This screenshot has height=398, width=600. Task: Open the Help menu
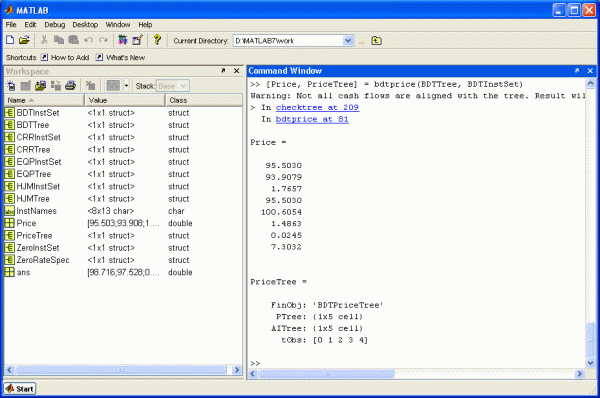click(145, 25)
